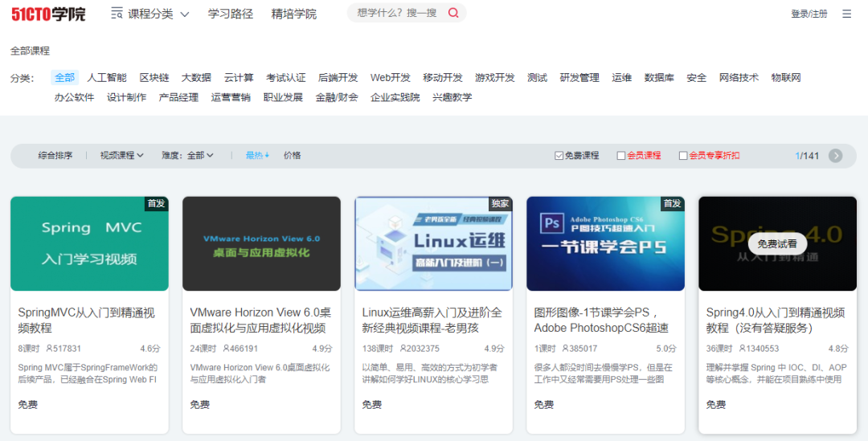Select the 运营营销 category

pyautogui.click(x=231, y=97)
